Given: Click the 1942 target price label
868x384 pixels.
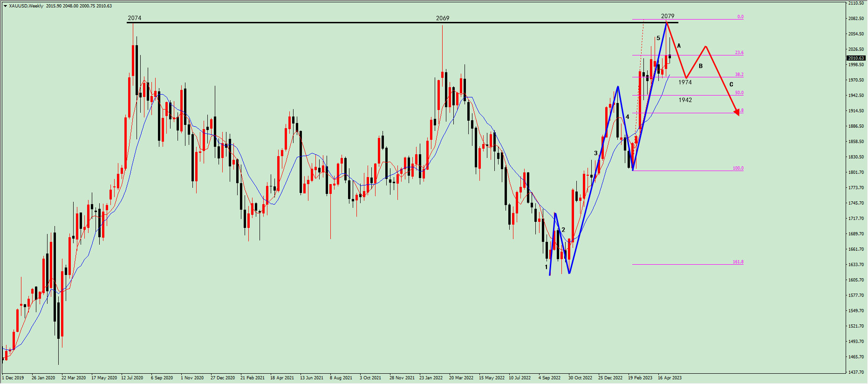Looking at the screenshot, I should tap(685, 100).
